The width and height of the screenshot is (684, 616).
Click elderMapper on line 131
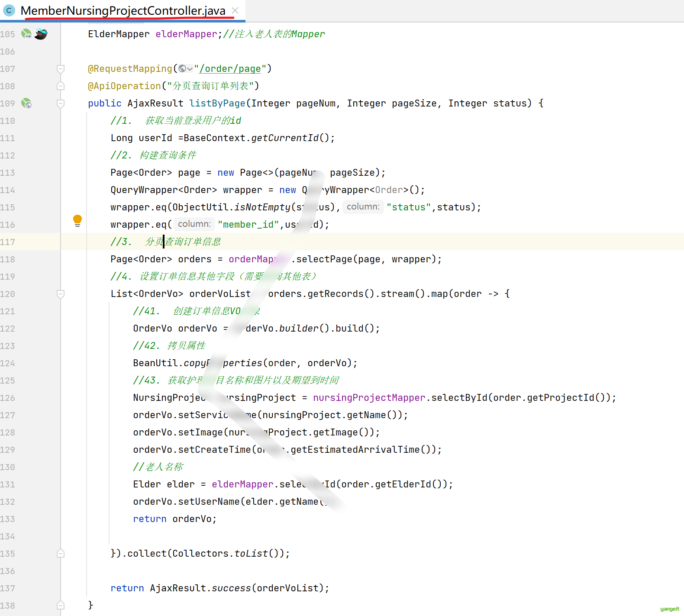click(242, 484)
